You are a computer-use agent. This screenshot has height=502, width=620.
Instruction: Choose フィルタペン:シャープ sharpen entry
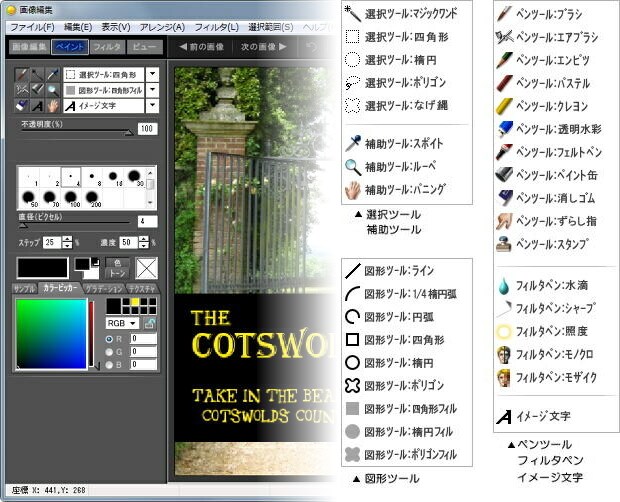click(x=546, y=308)
